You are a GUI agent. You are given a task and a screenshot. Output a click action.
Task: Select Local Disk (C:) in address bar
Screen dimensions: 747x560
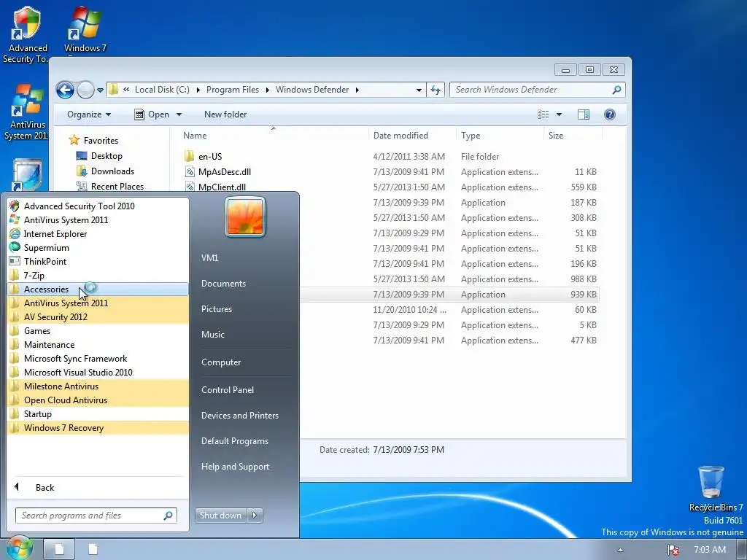(x=162, y=90)
